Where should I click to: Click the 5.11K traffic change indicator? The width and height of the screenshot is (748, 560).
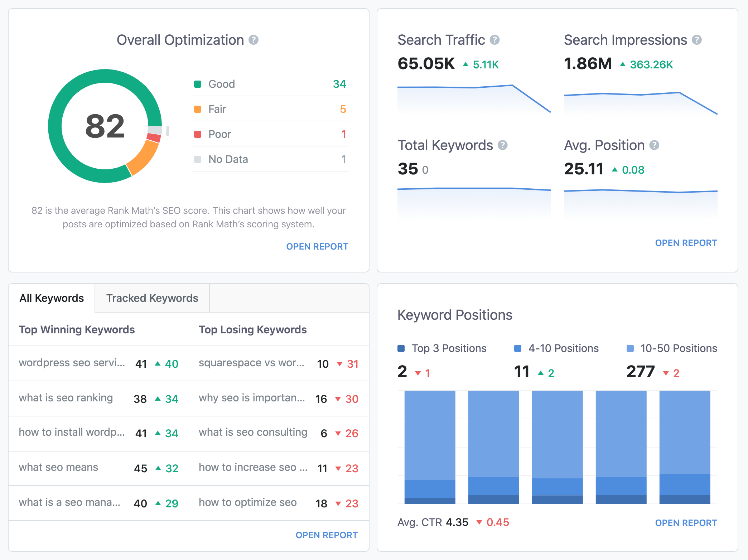[481, 64]
